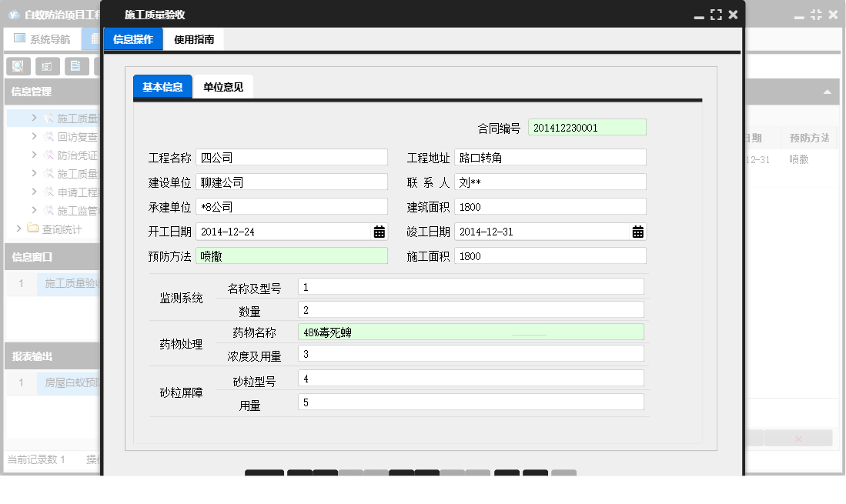The height and width of the screenshot is (504, 846).
Task: Click the 浓度及用量 input field
Action: (471, 354)
